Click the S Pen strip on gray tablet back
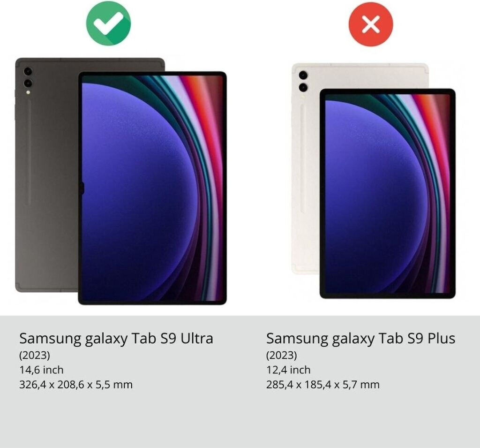 point(29,152)
